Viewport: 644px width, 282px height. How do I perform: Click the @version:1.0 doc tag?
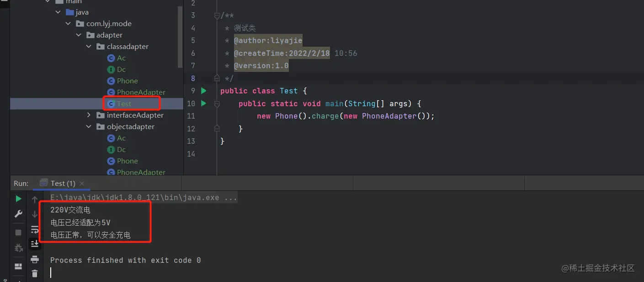pyautogui.click(x=261, y=65)
